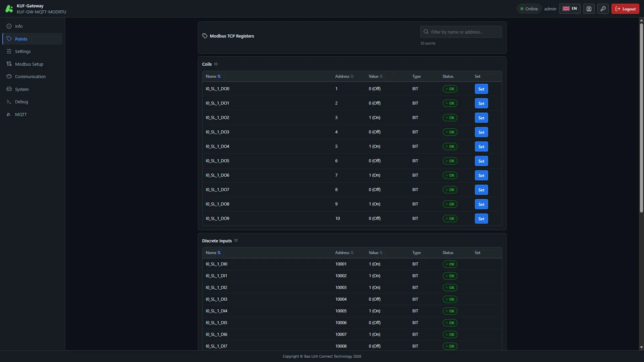Click the 1 (On) value of IO_SL_1_DO8
The height and width of the screenshot is (362, 644).
[x=374, y=204]
